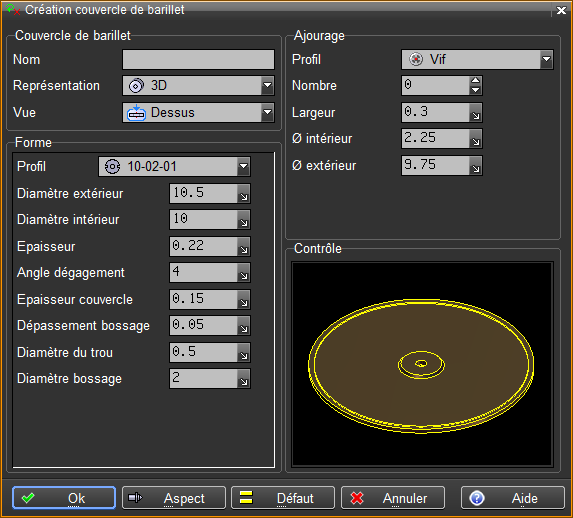Click the arrow icon next to Angle dégagement
Viewport: 573px width, 518px height.
point(244,273)
